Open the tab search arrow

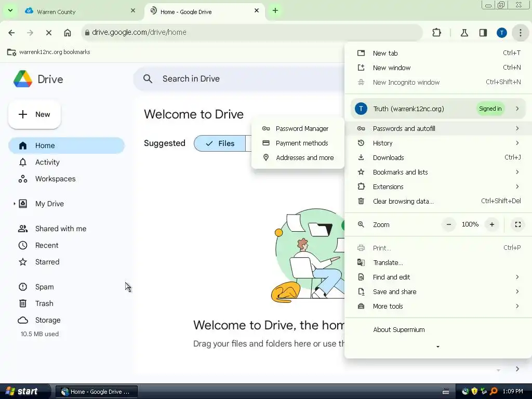(10, 10)
